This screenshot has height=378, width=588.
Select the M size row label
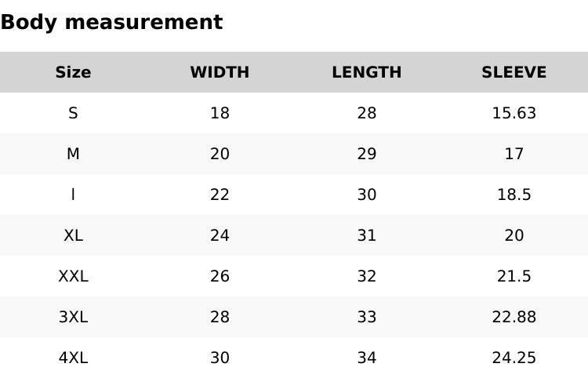pyautogui.click(x=73, y=154)
